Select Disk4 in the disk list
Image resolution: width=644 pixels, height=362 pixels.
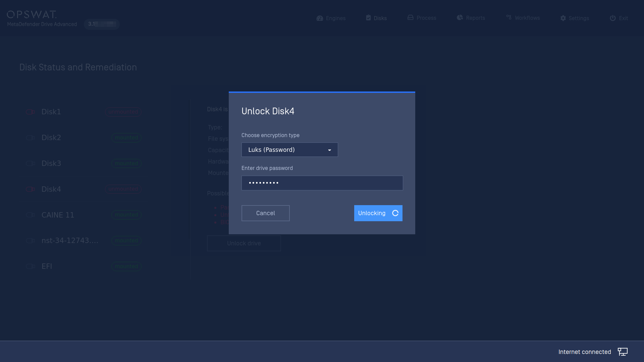point(84,189)
